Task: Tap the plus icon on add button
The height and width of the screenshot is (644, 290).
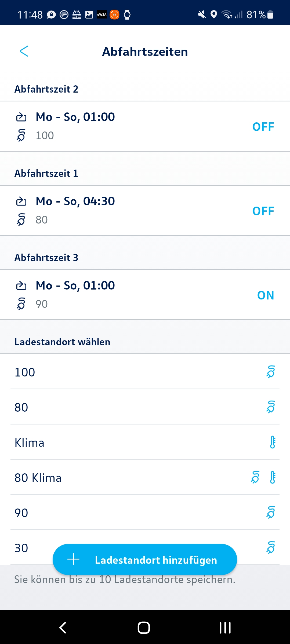Action: (x=73, y=559)
